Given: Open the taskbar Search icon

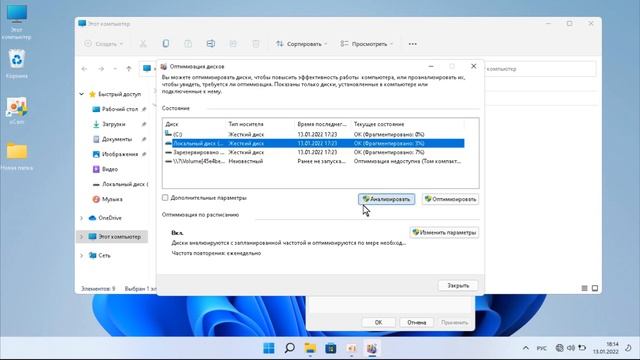Looking at the screenshot, I should tap(289, 348).
